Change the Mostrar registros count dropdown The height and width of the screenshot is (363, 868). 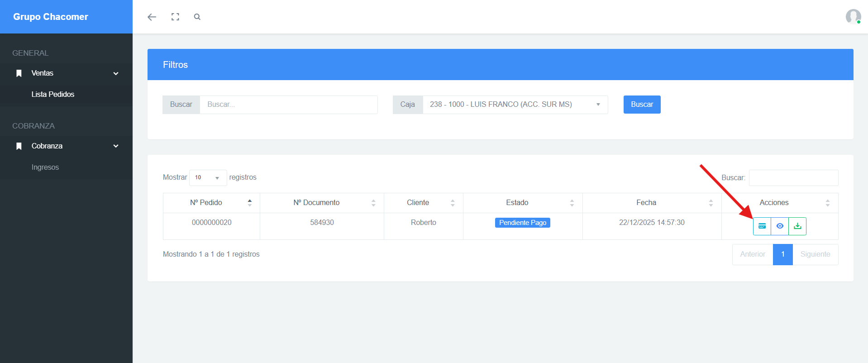(x=208, y=177)
